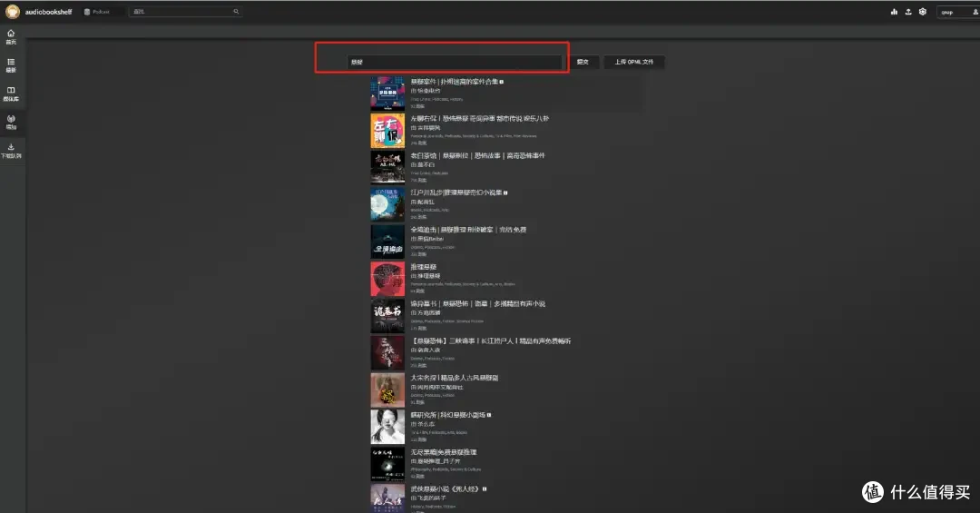
Task: Click the upload icon in top bar
Action: tap(908, 12)
